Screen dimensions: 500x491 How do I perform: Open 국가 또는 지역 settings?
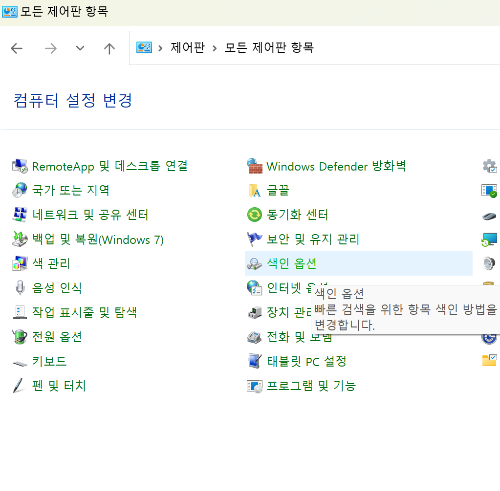tap(71, 190)
